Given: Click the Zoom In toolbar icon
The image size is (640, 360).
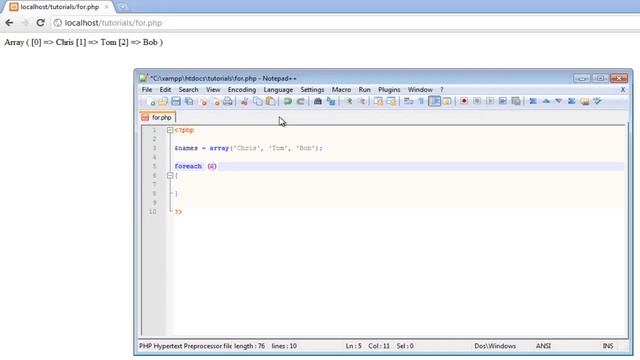Looking at the screenshot, I should [x=348, y=101].
